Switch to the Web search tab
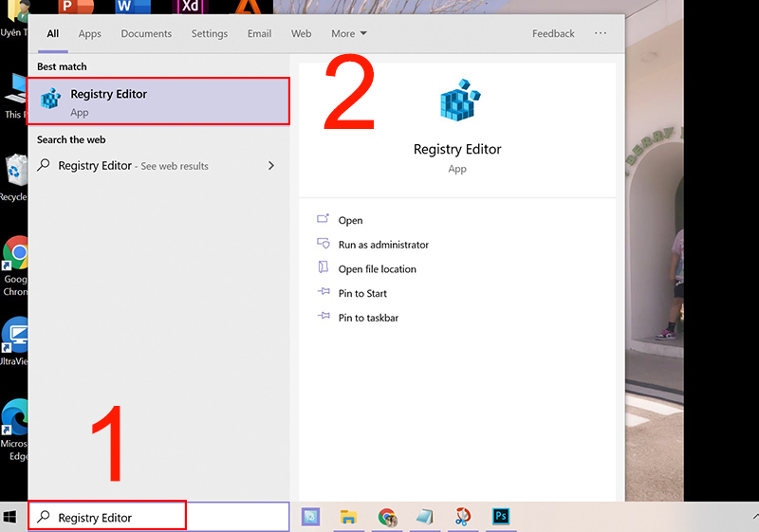The image size is (759, 532). (301, 33)
